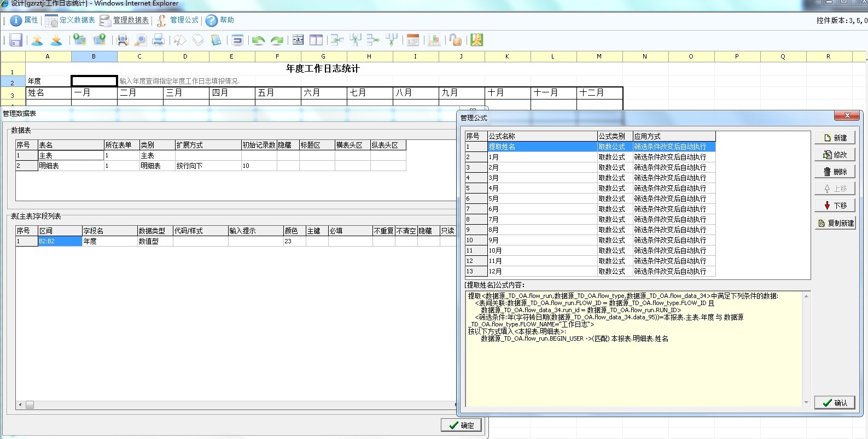Click the B2:B2 range cell

click(60, 241)
